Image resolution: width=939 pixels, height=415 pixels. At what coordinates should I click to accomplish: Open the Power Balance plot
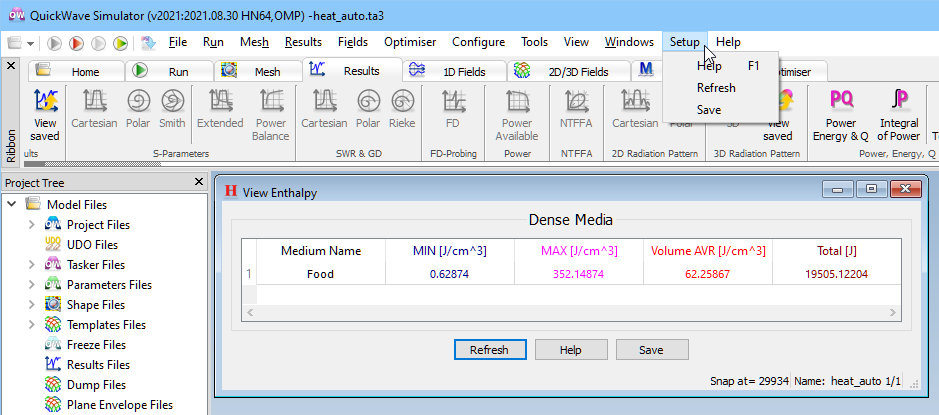(270, 115)
